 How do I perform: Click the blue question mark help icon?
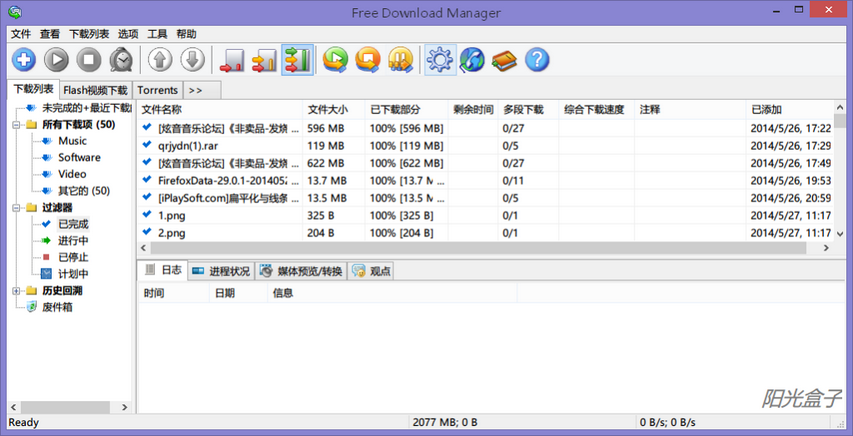pos(537,60)
